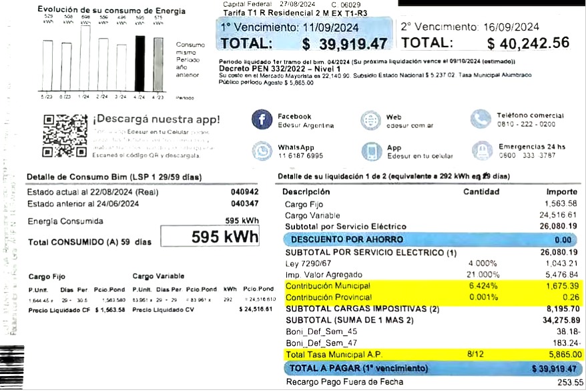
Task: Click the Recargo Pago Fuera de Fecha row
Action: [x=430, y=382]
